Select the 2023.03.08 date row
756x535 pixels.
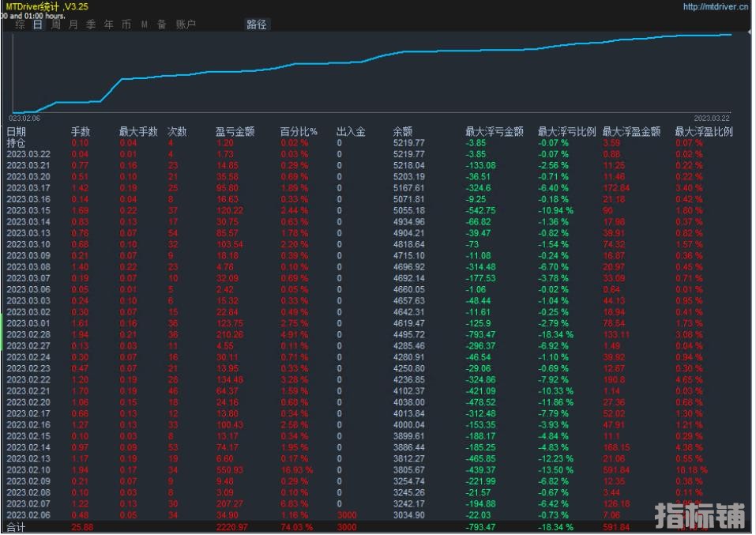(28, 267)
